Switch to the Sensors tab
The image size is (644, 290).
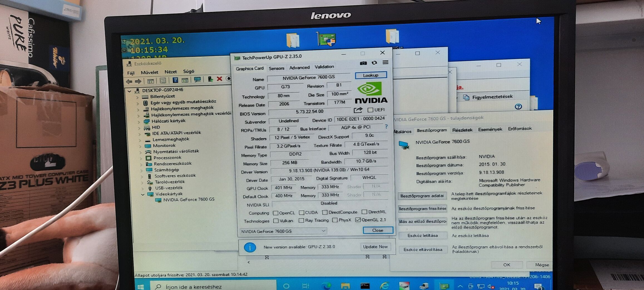tap(276, 68)
